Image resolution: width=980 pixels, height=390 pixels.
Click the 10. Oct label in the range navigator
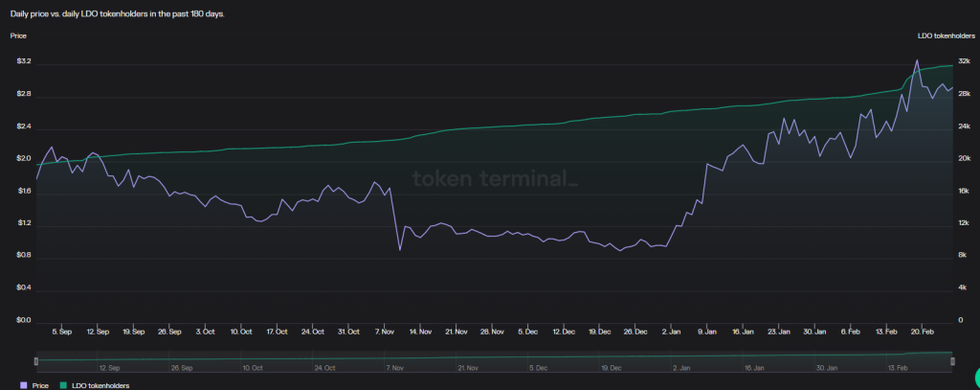(252, 369)
